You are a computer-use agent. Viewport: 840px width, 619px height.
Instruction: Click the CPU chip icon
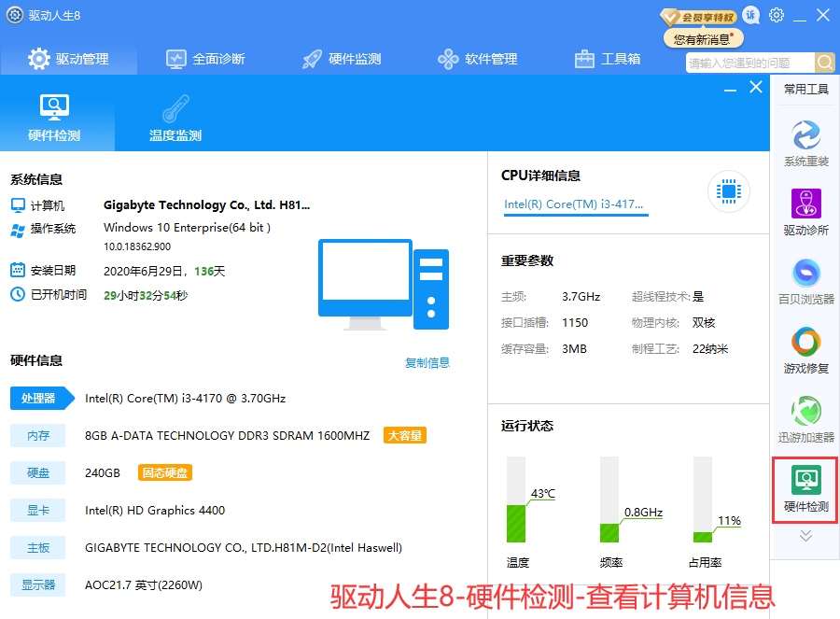pyautogui.click(x=729, y=191)
